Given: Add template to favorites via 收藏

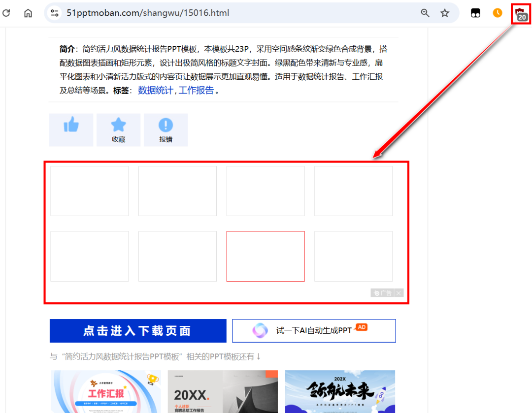Looking at the screenshot, I should 118,129.
